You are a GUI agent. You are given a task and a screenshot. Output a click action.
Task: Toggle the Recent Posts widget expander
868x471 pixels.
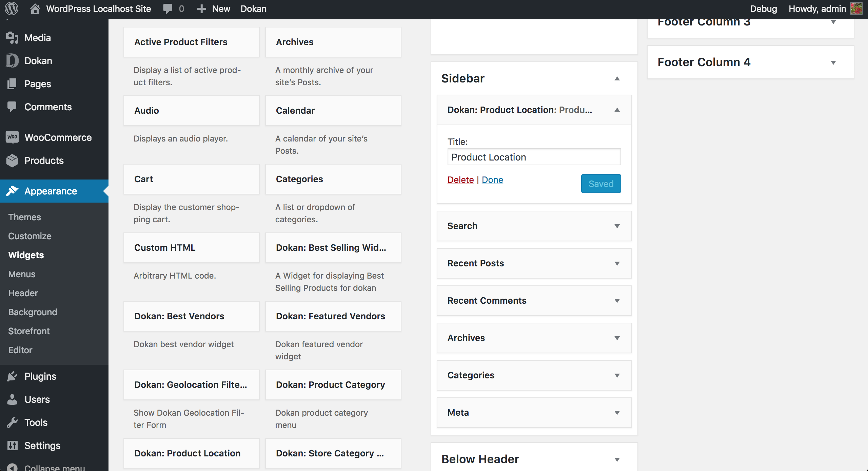coord(616,263)
